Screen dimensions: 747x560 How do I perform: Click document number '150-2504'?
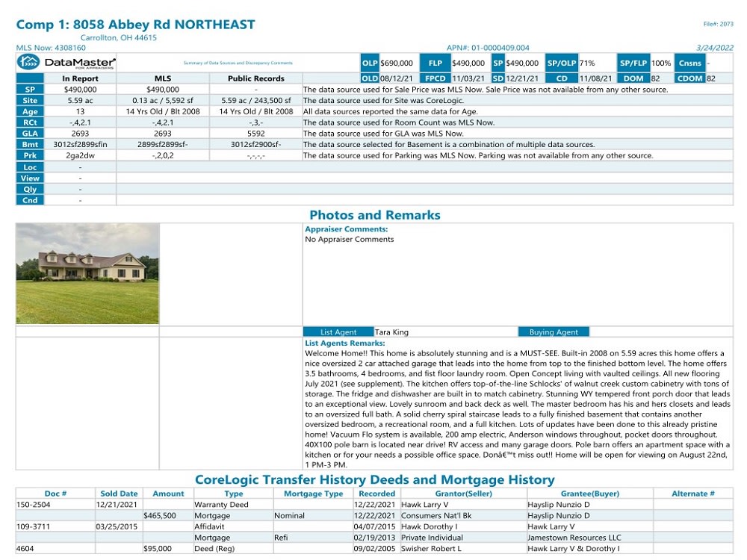(x=33, y=505)
